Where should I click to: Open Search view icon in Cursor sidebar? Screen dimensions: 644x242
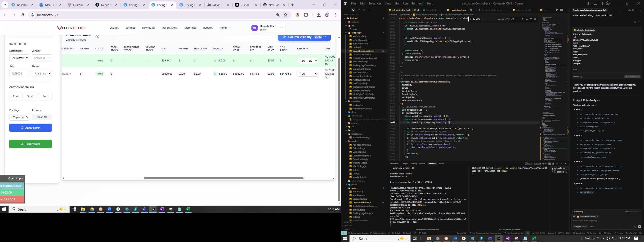pos(358,10)
